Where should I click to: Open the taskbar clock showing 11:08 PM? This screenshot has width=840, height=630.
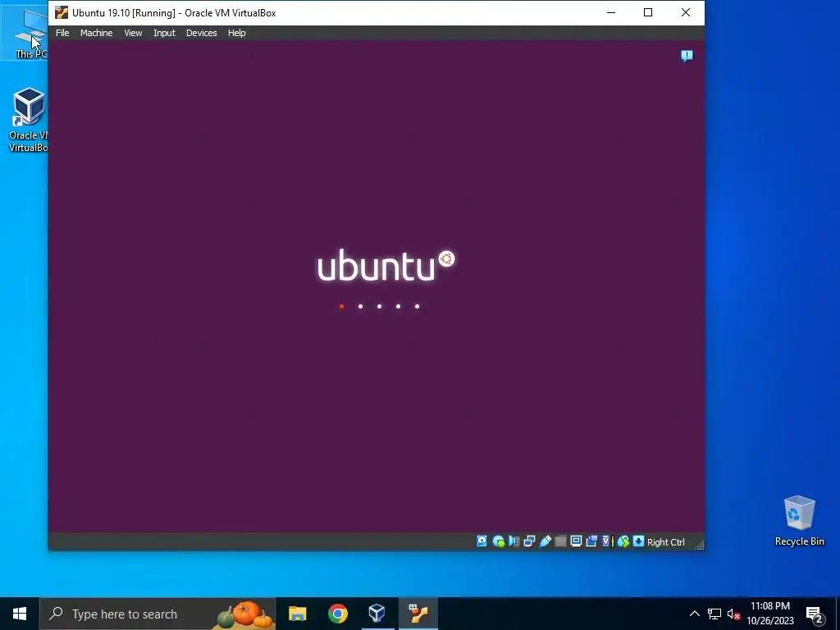pos(769,614)
